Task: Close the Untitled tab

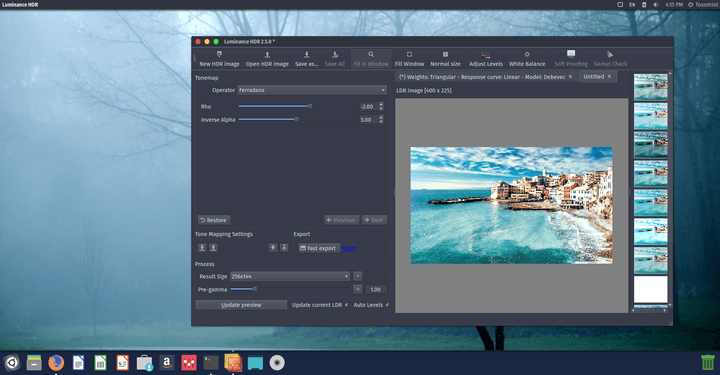Action: coord(609,77)
